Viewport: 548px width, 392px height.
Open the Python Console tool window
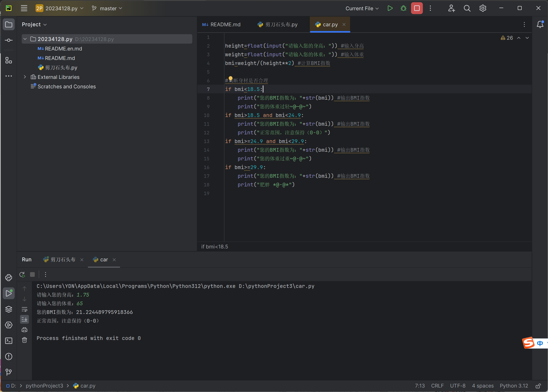[9, 278]
